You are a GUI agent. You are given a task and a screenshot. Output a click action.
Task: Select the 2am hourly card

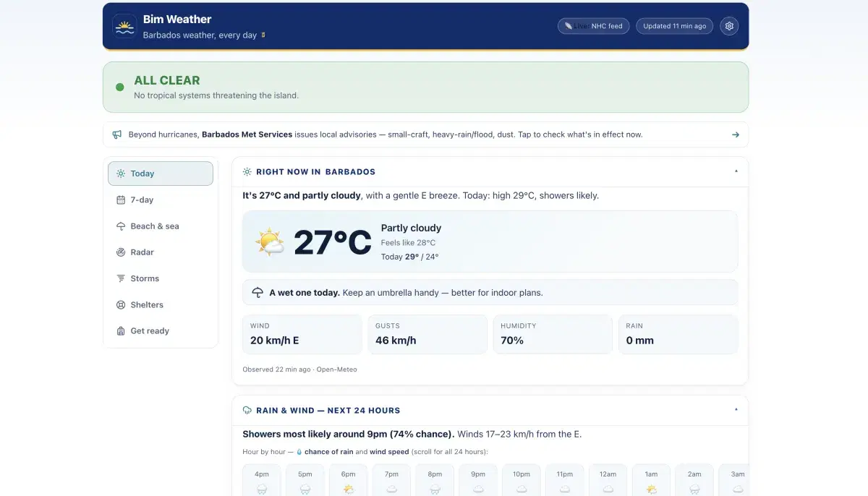click(694, 480)
